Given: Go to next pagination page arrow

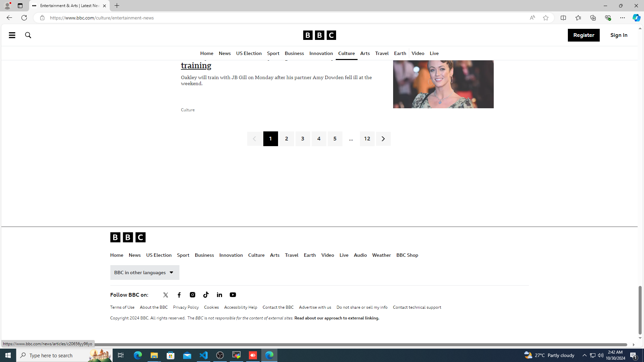Looking at the screenshot, I should click(x=383, y=139).
